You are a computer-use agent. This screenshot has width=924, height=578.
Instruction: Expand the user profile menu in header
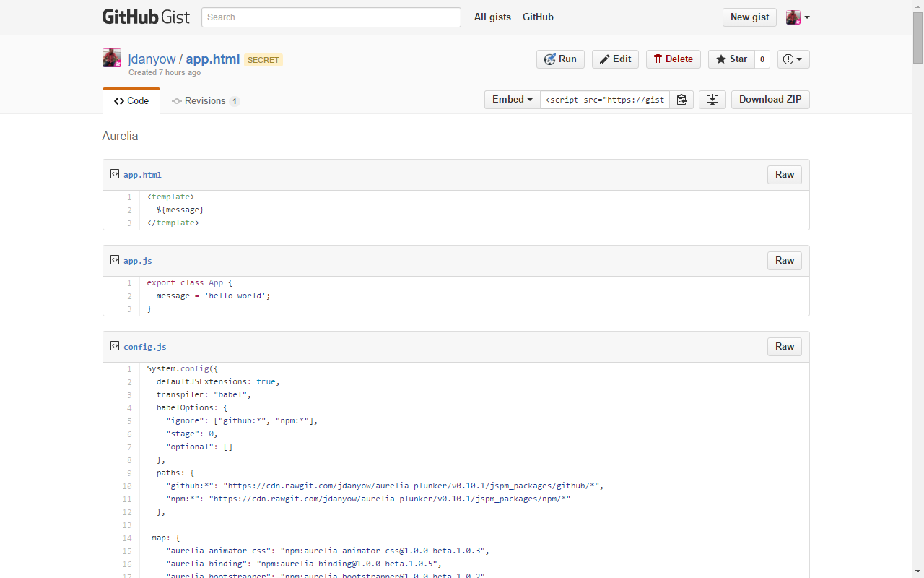[798, 17]
